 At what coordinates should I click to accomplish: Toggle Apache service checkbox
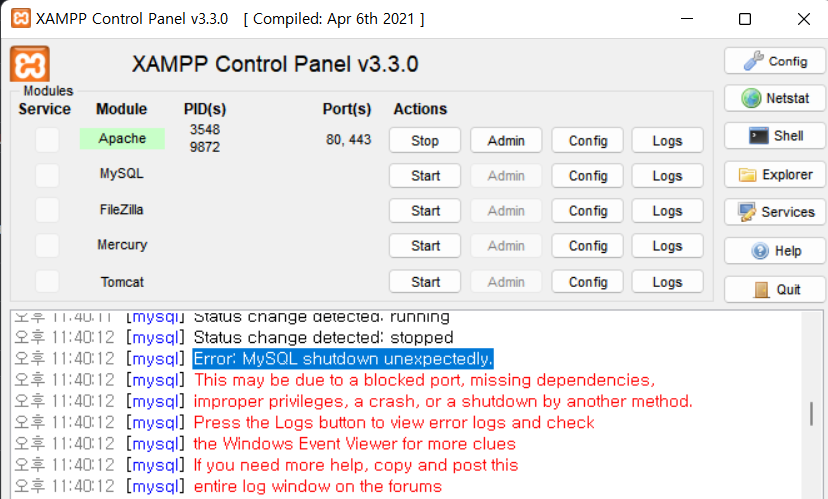pos(47,140)
